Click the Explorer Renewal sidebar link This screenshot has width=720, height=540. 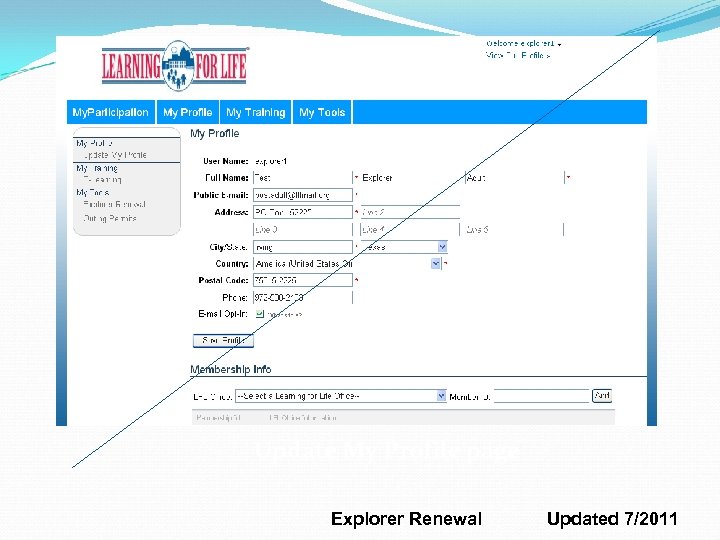114,204
